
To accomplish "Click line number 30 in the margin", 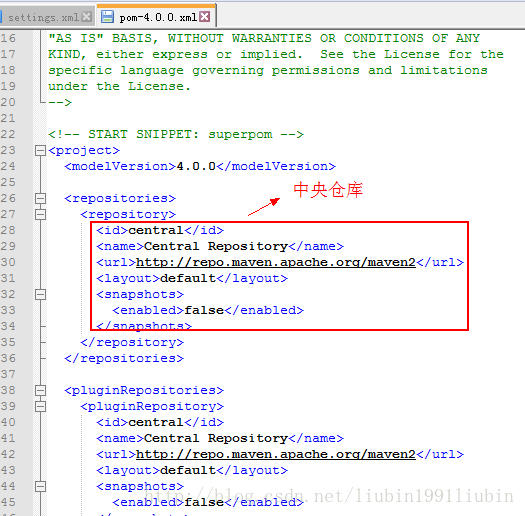I will tap(8, 262).
